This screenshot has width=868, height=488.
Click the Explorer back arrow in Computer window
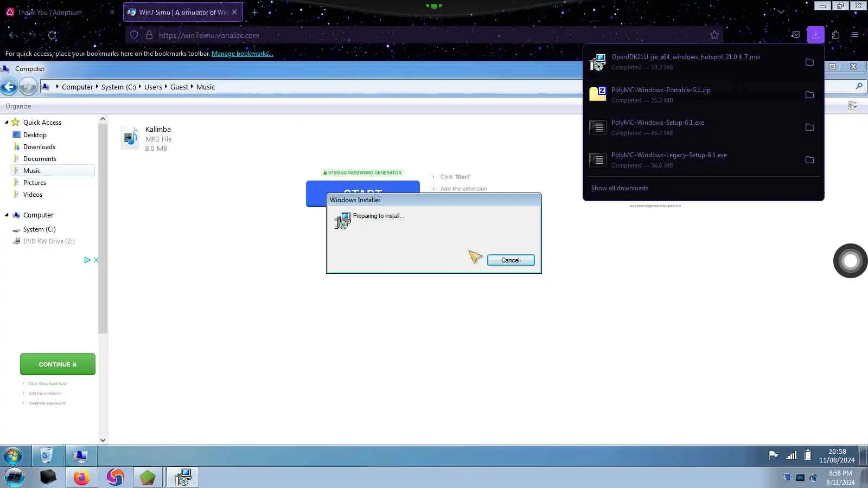pyautogui.click(x=9, y=87)
